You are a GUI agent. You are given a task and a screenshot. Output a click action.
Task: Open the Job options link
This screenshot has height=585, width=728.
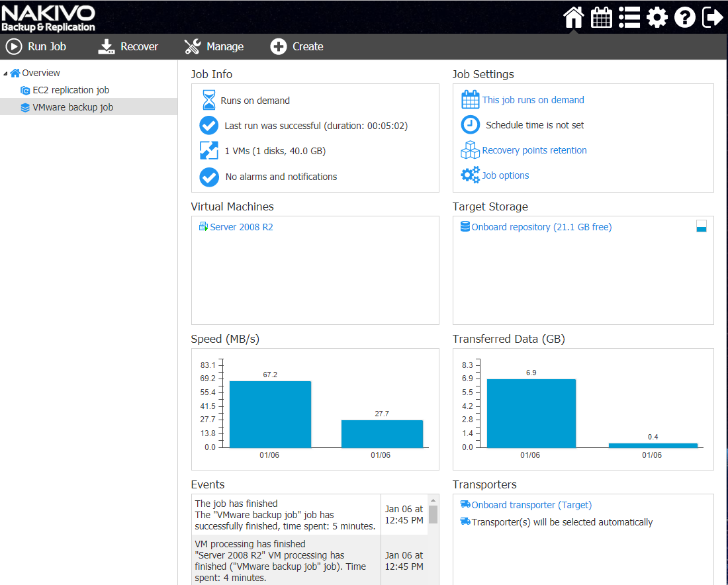point(506,175)
